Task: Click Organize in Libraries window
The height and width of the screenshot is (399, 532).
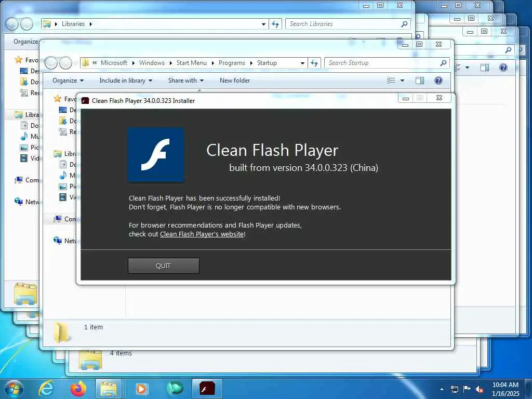Action: 26,42
